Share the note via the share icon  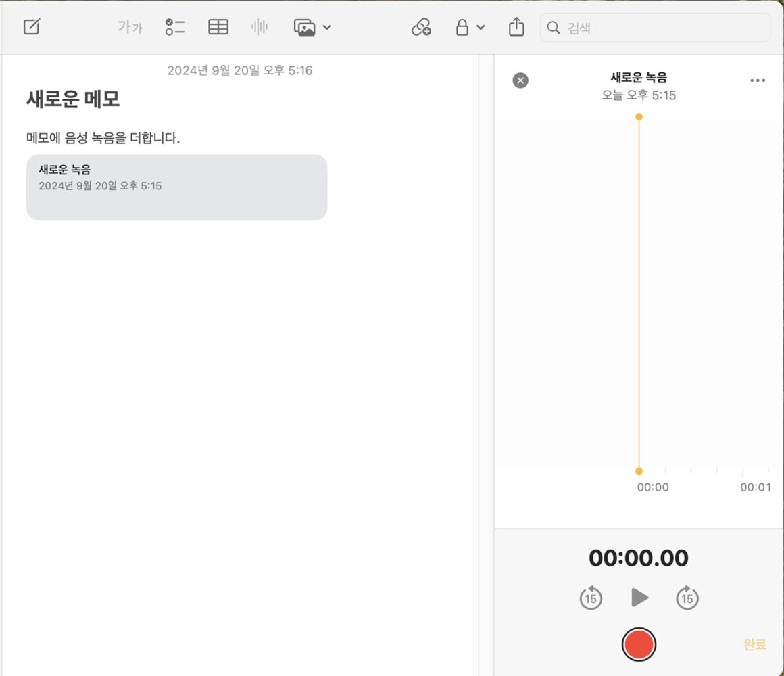tap(516, 26)
